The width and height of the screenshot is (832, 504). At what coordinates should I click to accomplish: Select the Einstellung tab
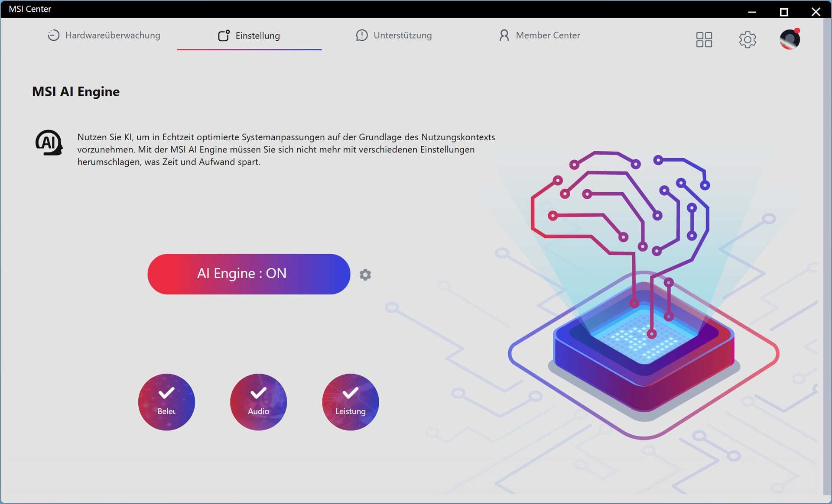click(257, 36)
